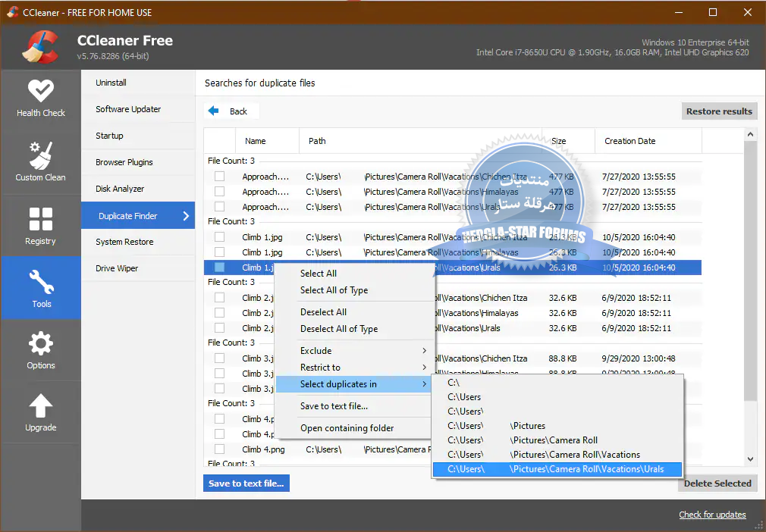
Task: Open Select duplicates in submenu
Action: coord(354,384)
